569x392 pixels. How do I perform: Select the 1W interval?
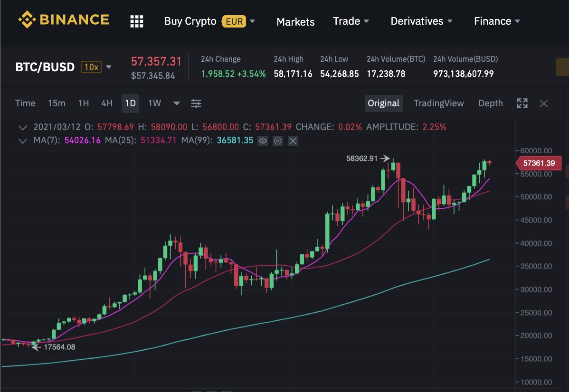[154, 103]
